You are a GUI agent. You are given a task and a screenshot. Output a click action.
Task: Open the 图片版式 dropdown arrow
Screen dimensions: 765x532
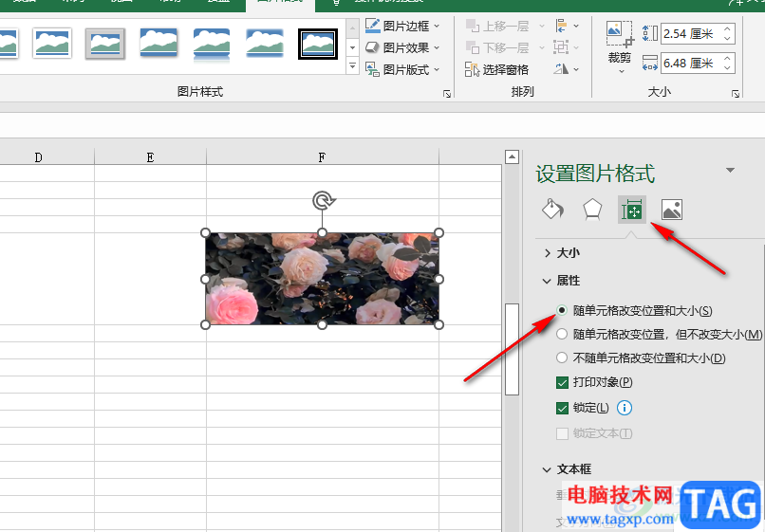(437, 70)
